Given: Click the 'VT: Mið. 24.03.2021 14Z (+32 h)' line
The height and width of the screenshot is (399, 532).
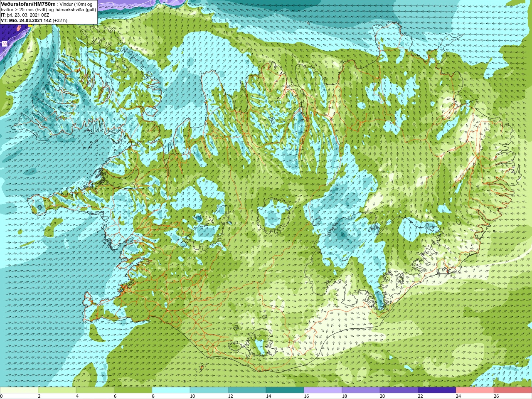Looking at the screenshot, I should tap(34, 20).
